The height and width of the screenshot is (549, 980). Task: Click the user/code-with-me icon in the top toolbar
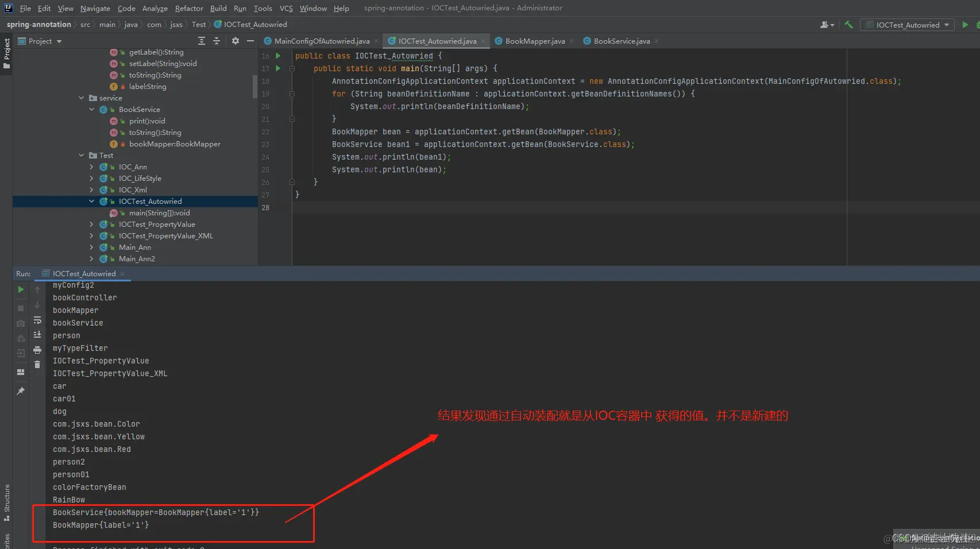coord(827,25)
